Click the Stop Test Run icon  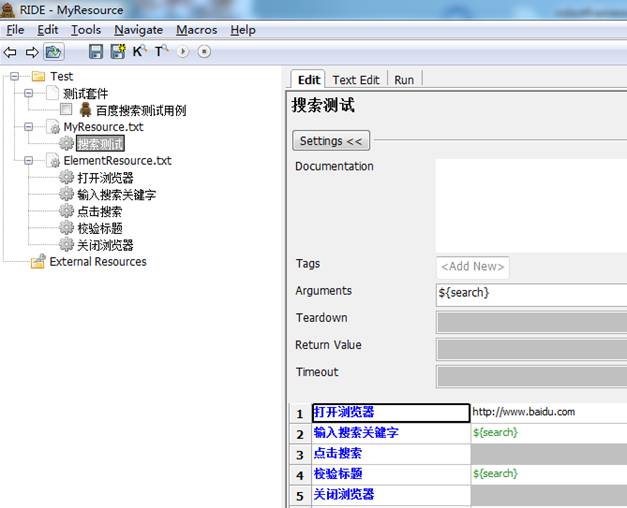pyautogui.click(x=204, y=52)
